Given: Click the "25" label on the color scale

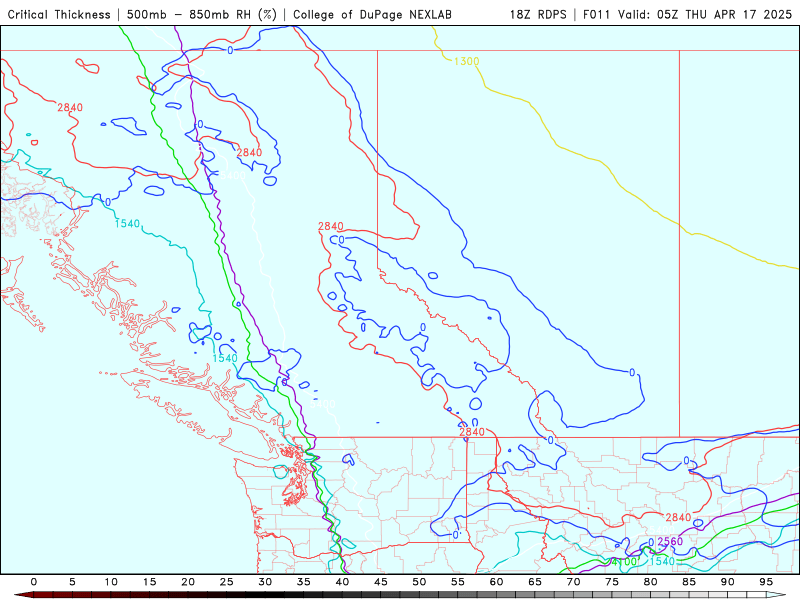Looking at the screenshot, I should (x=227, y=582).
